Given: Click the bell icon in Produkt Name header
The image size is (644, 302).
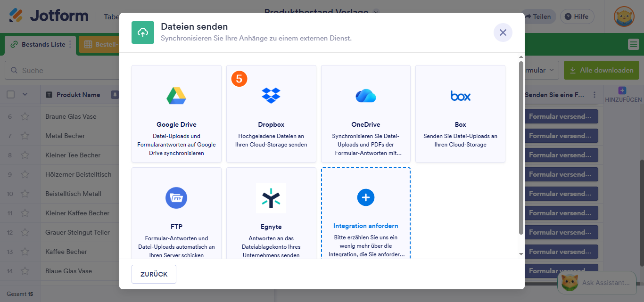Looking at the screenshot, I should [x=115, y=95].
